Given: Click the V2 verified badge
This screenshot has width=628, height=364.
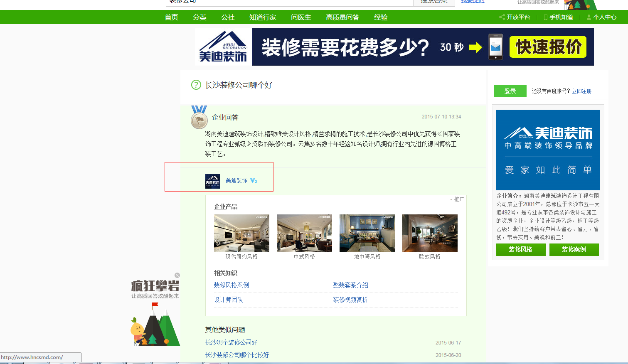Looking at the screenshot, I should coord(254,181).
